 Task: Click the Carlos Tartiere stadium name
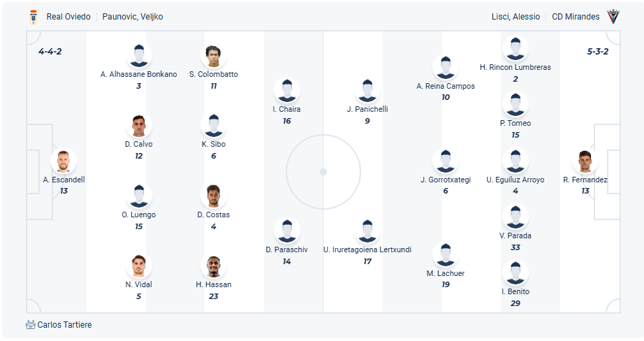point(64,325)
